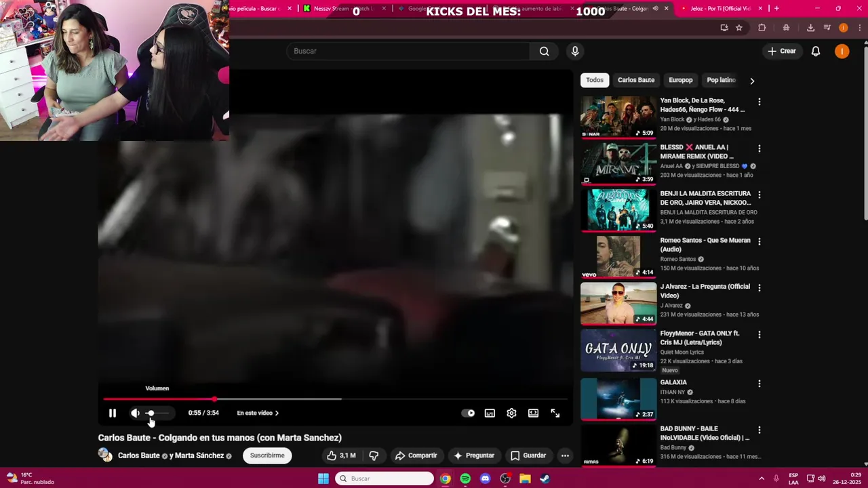Open Yan Block 444 video thumbnail
Image resolution: width=868 pixels, height=488 pixels.
(x=618, y=117)
